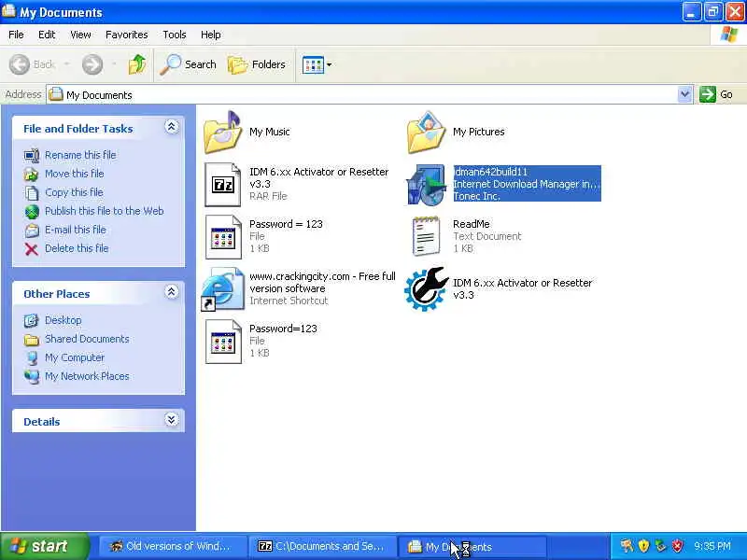
Task: Select the ReadMe text document icon
Action: (x=427, y=237)
